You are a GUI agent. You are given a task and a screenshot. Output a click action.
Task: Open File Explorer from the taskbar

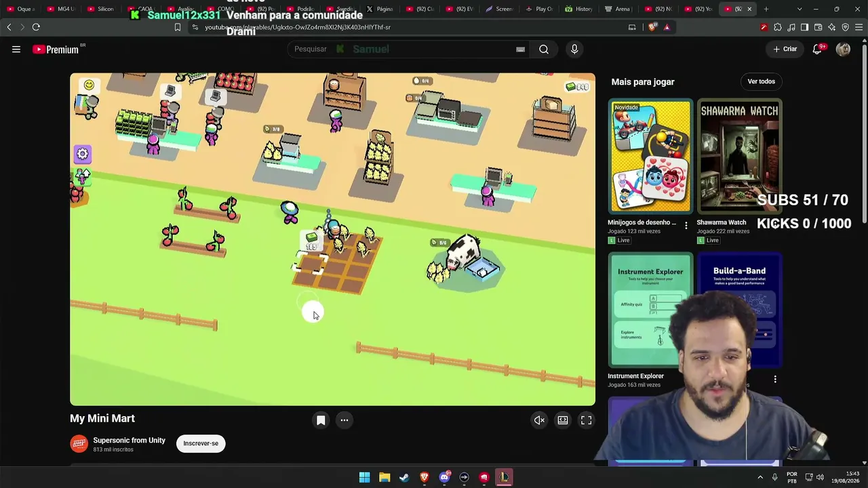(384, 477)
